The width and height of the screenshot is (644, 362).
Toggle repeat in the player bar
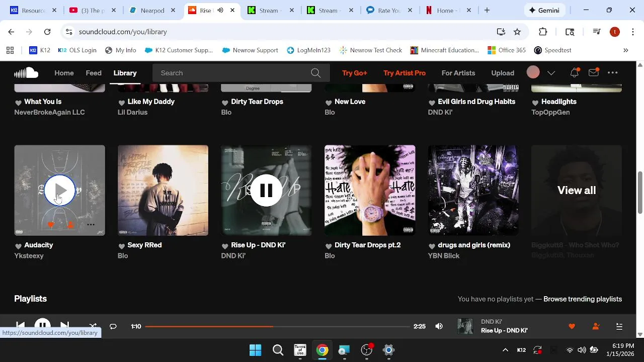[113, 326]
